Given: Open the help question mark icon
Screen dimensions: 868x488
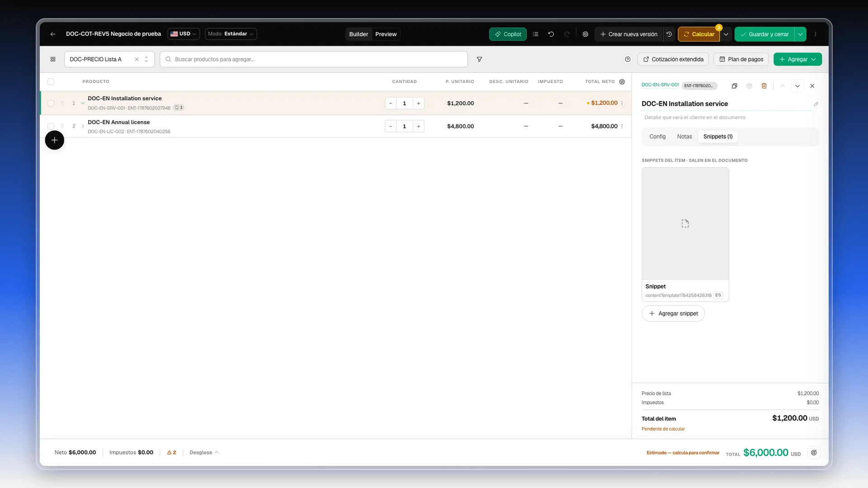Looking at the screenshot, I should [x=627, y=59].
